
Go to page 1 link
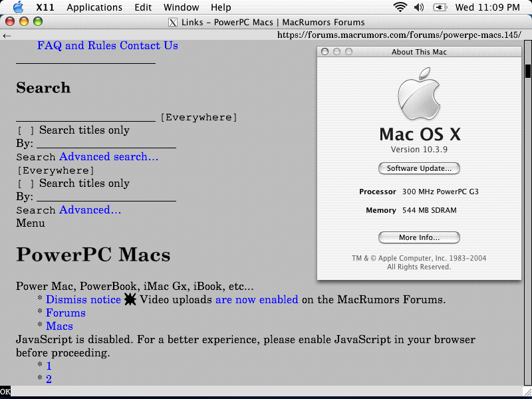tap(49, 366)
